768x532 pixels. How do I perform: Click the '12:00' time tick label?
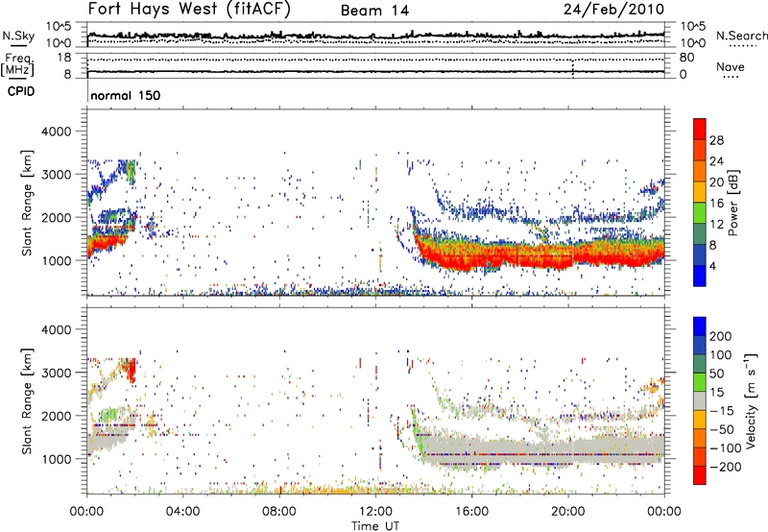(x=375, y=512)
